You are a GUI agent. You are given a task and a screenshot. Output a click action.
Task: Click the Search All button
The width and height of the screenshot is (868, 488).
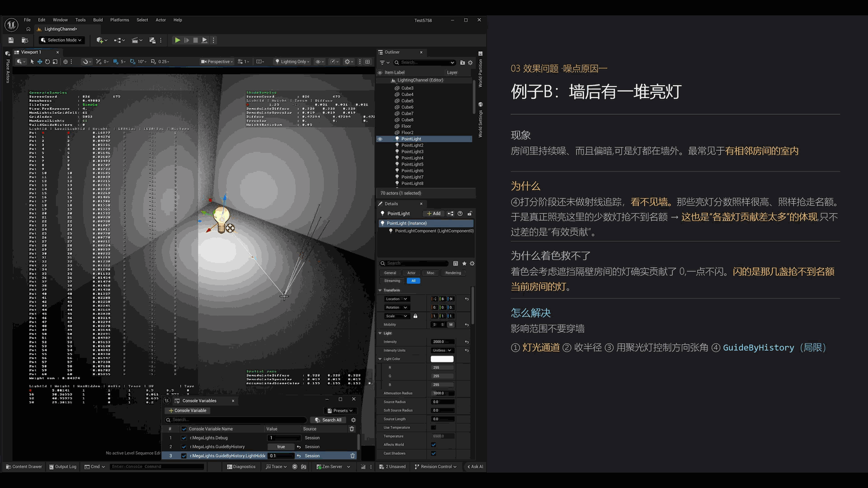tap(328, 420)
